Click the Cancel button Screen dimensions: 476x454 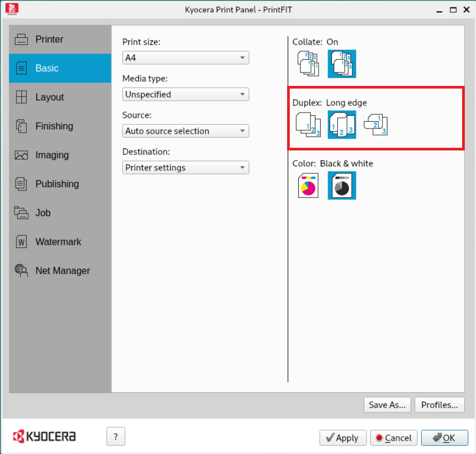point(394,438)
